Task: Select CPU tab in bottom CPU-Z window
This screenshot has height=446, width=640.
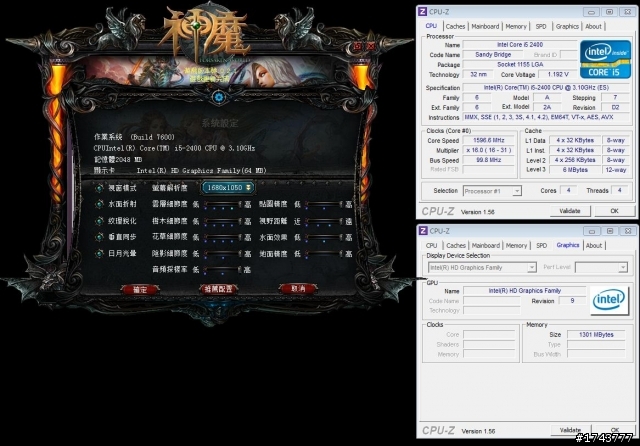Action: 431,246
